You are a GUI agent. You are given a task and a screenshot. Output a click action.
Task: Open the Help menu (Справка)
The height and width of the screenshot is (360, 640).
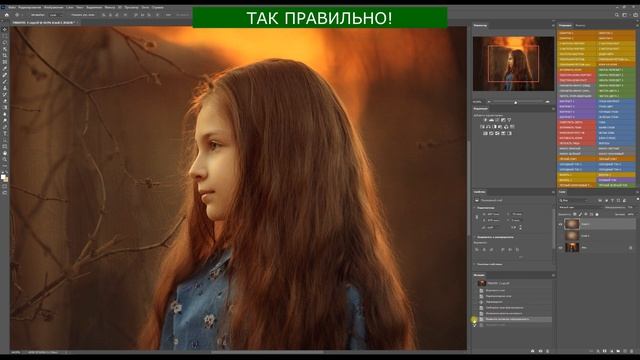click(x=158, y=7)
